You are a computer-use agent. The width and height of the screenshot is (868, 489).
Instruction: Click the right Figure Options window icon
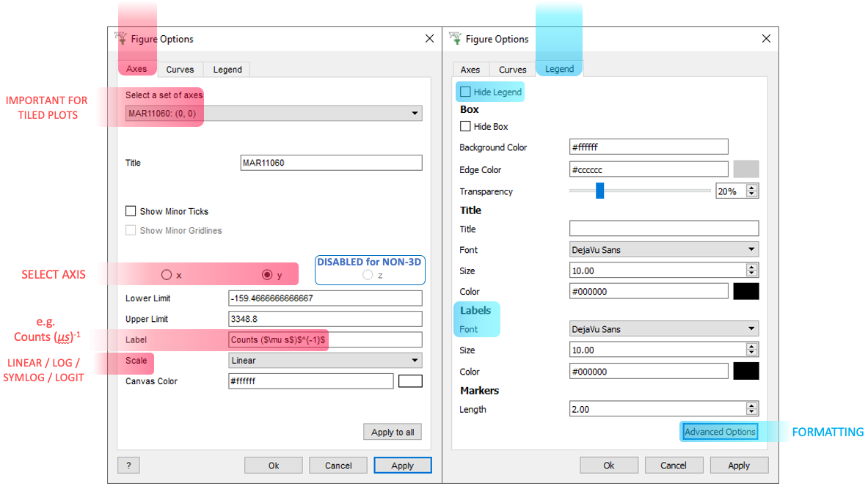pos(456,39)
